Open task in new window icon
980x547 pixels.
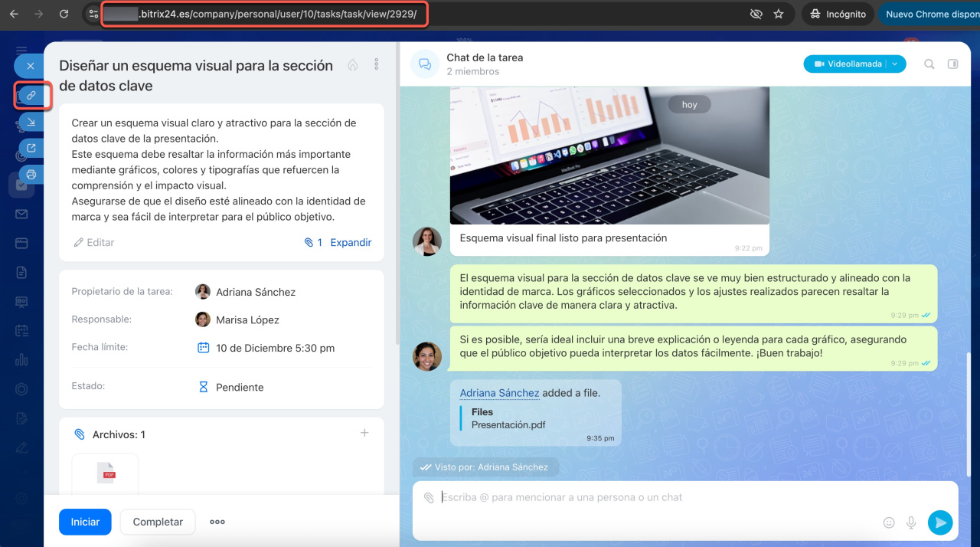coord(31,149)
